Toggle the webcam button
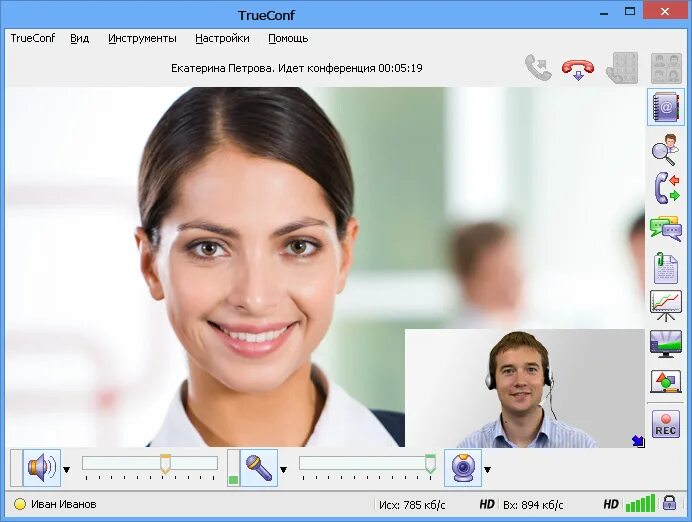692x522 pixels. (463, 468)
